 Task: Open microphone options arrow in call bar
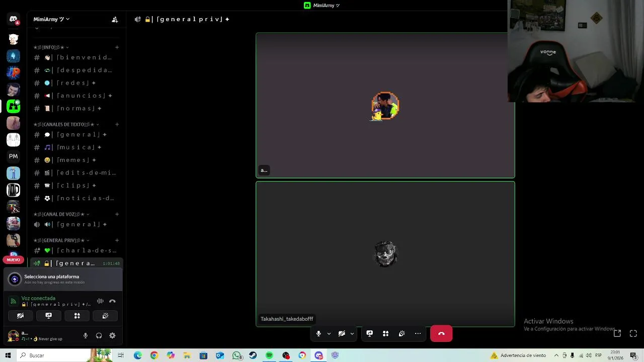point(329,333)
